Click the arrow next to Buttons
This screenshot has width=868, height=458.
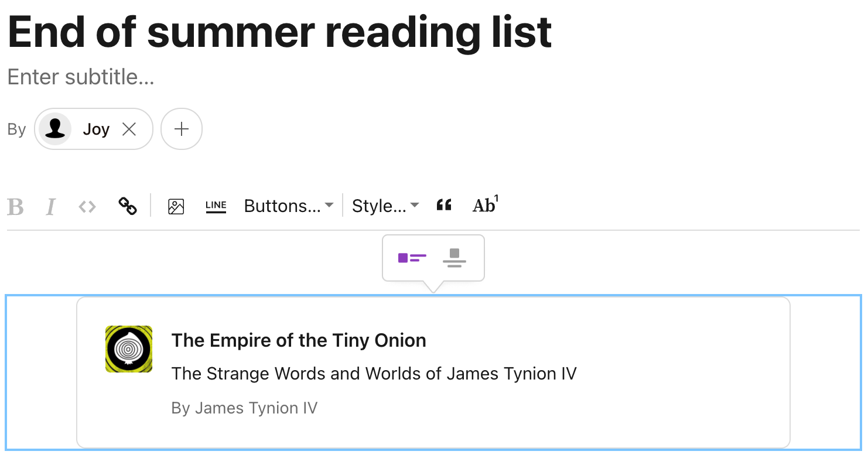(x=329, y=205)
